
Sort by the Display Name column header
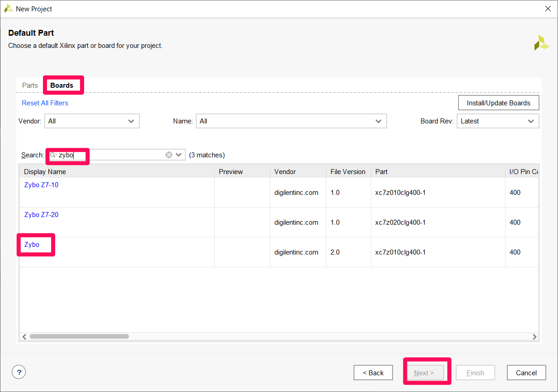(x=117, y=171)
